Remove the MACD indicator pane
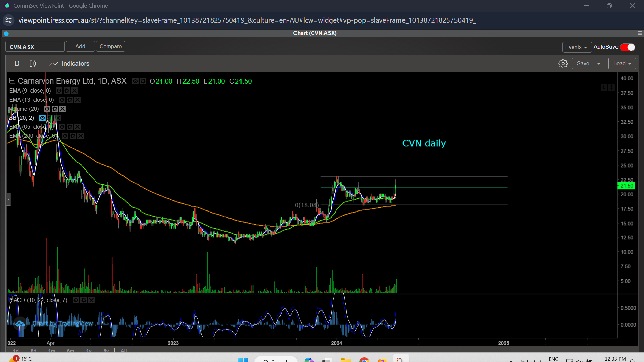 [x=91, y=300]
